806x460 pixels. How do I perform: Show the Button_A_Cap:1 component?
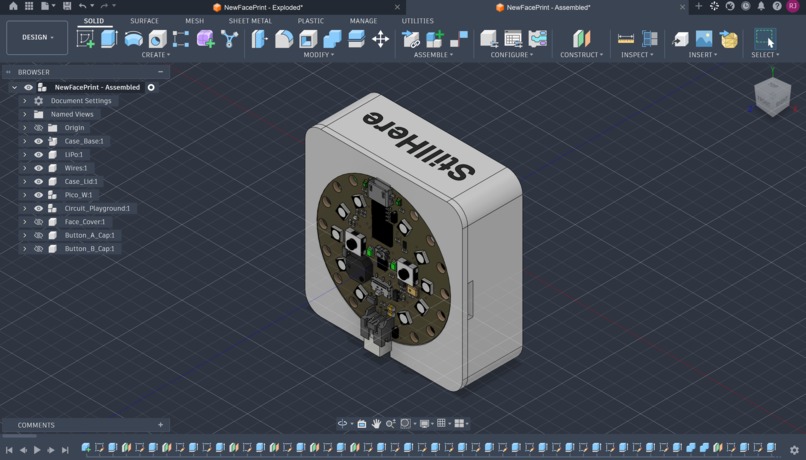(39, 235)
